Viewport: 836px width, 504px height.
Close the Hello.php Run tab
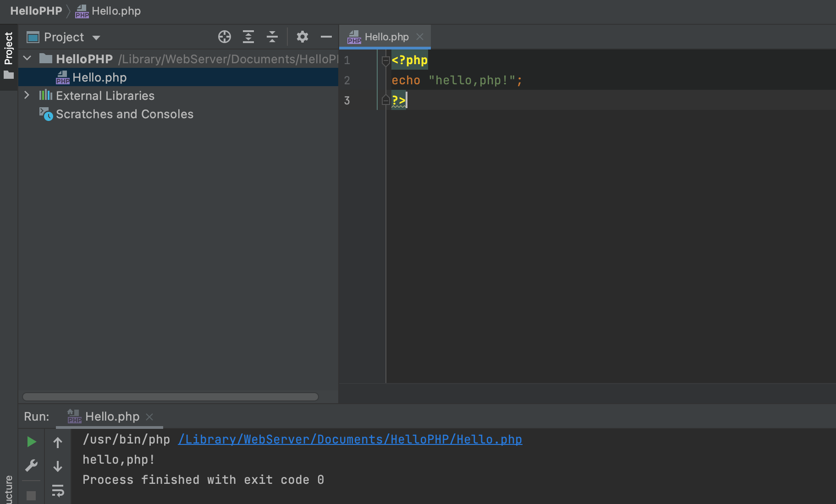149,416
